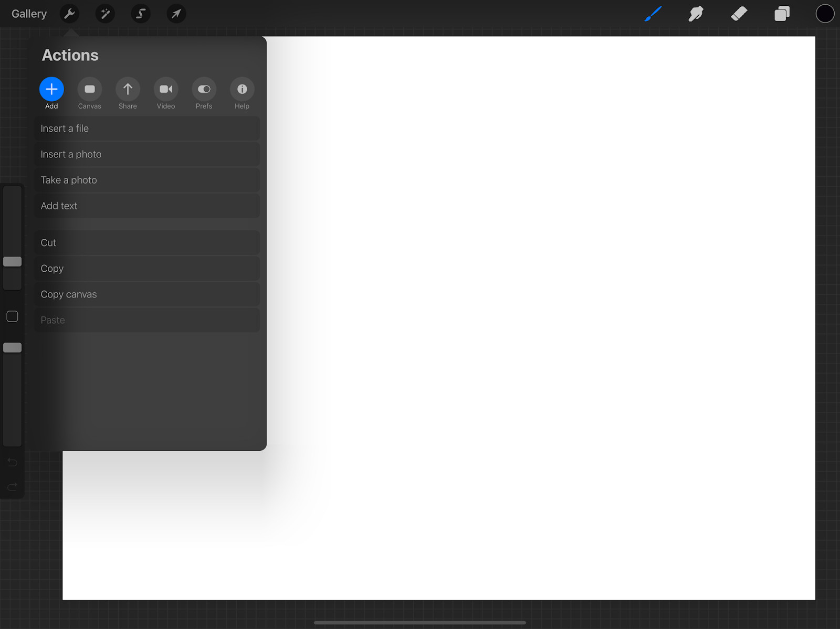Switch to the Video tab
Viewport: 840px width, 629px height.
(x=166, y=93)
